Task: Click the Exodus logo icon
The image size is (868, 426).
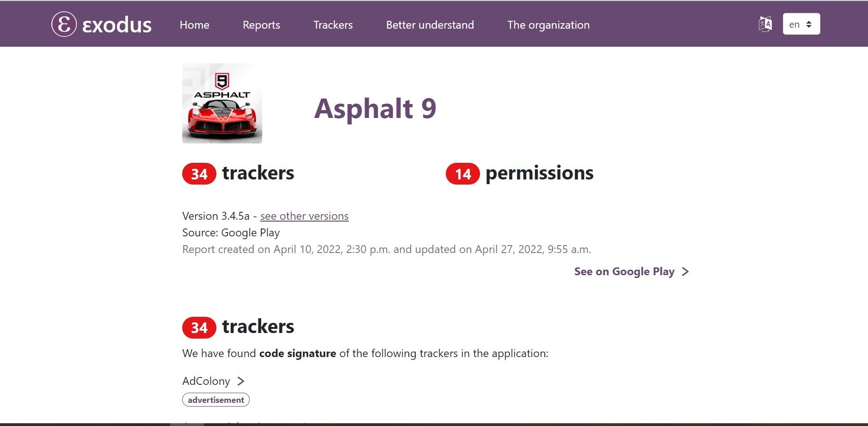Action: click(64, 24)
